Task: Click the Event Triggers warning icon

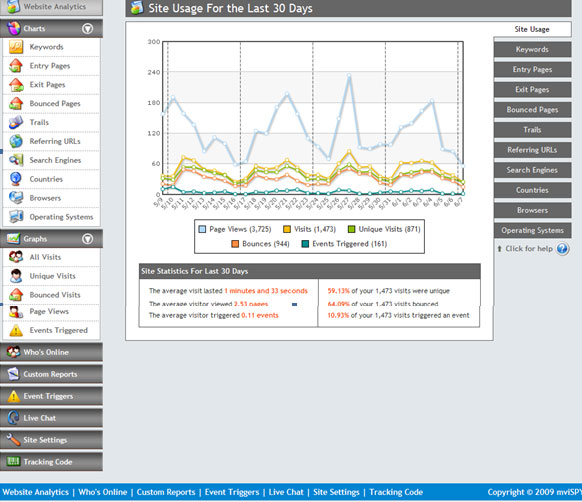Action: coord(13,396)
